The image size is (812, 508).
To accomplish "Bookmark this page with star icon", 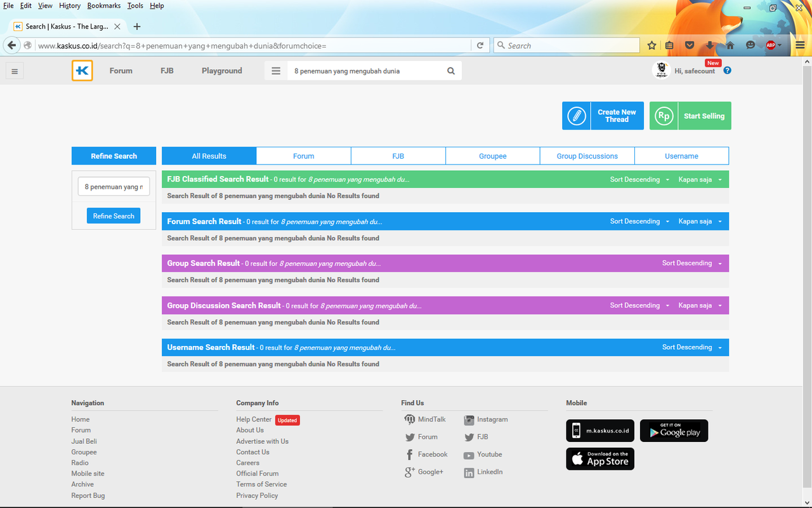I will (x=652, y=45).
